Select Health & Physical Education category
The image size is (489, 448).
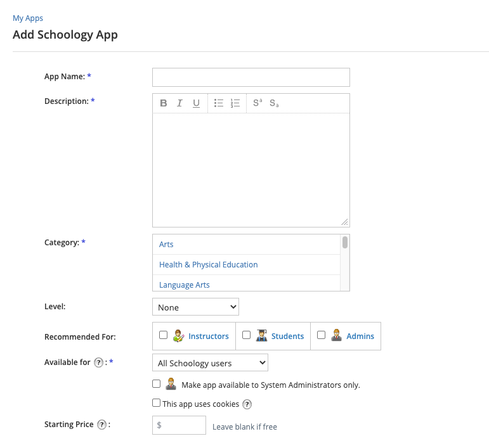246,265
